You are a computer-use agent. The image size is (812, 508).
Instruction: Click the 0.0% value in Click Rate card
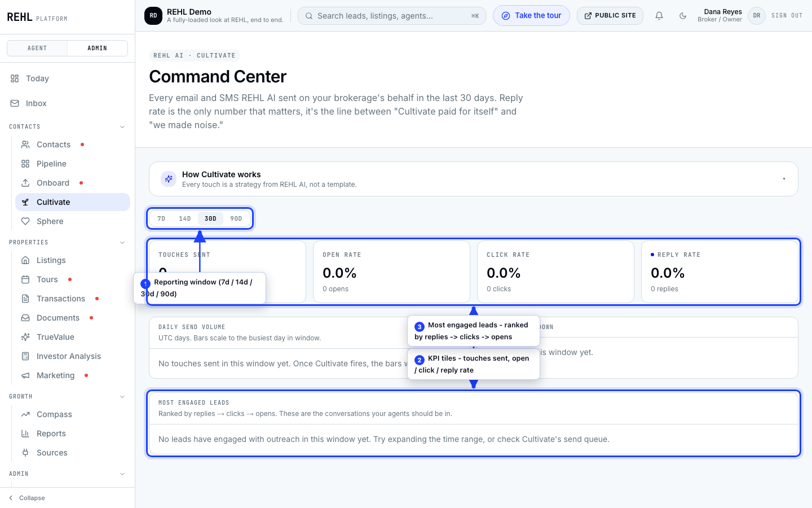click(504, 273)
